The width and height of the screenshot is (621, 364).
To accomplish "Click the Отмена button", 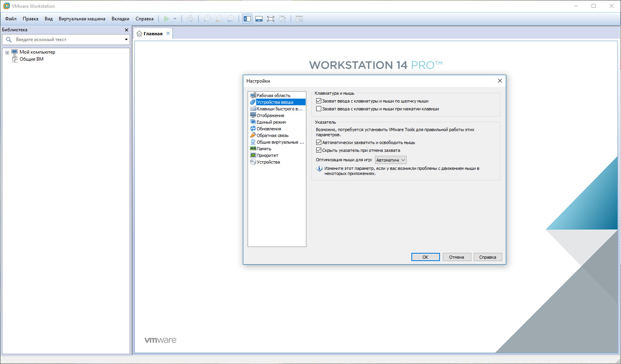I will pyautogui.click(x=456, y=257).
